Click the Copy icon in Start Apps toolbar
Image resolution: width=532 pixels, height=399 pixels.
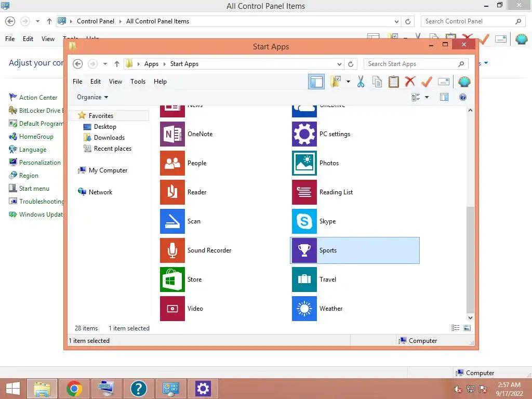click(x=377, y=82)
